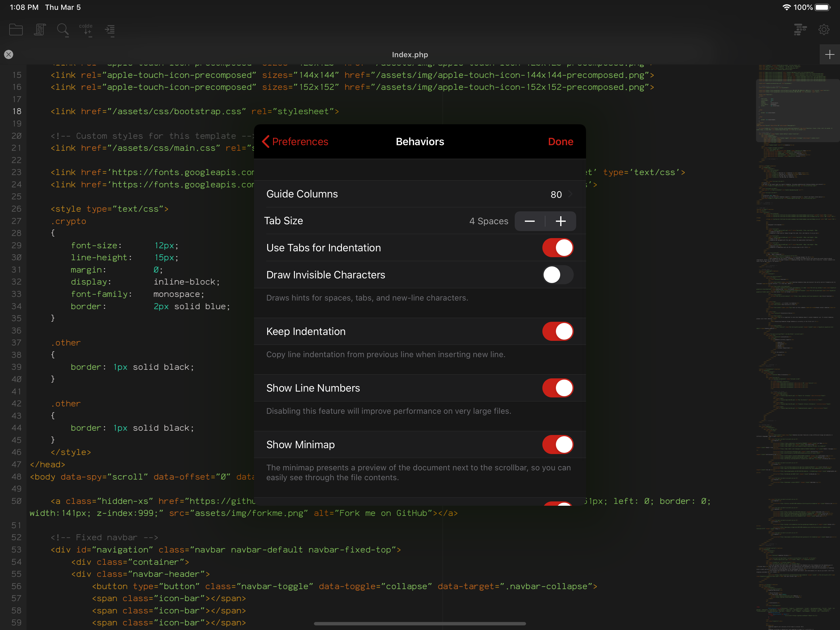
Task: Open a new tab with the plus icon
Action: point(829,54)
